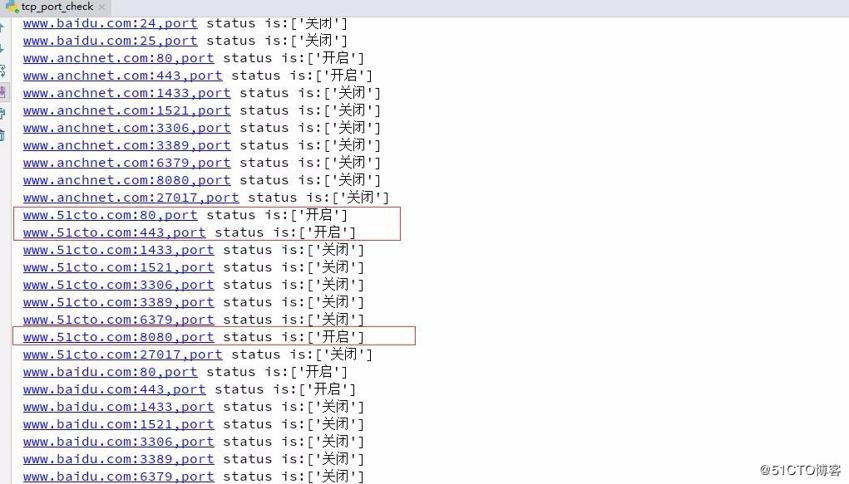Click the www.51cto.com:6379,port link
Image resolution: width=849 pixels, height=484 pixels.
click(x=118, y=320)
